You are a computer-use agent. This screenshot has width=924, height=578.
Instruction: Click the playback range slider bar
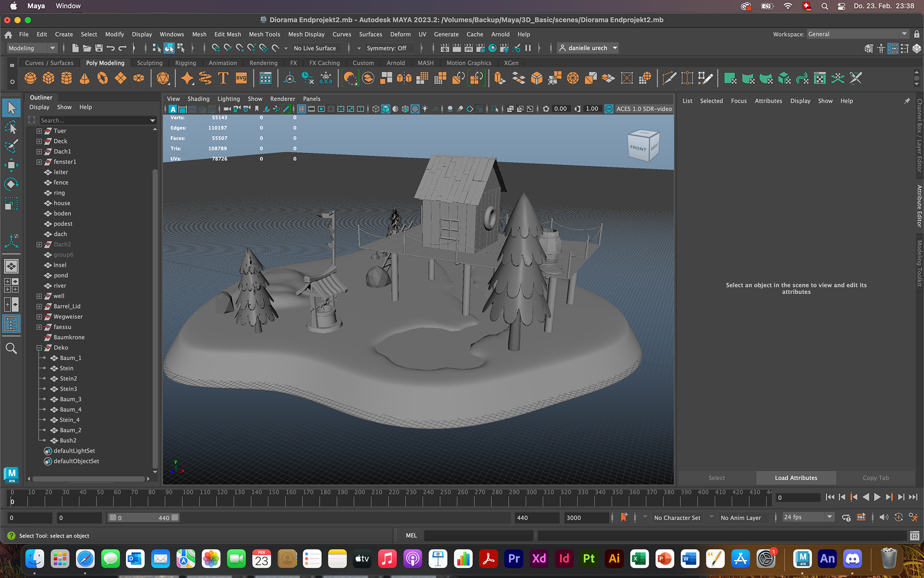tap(143, 518)
